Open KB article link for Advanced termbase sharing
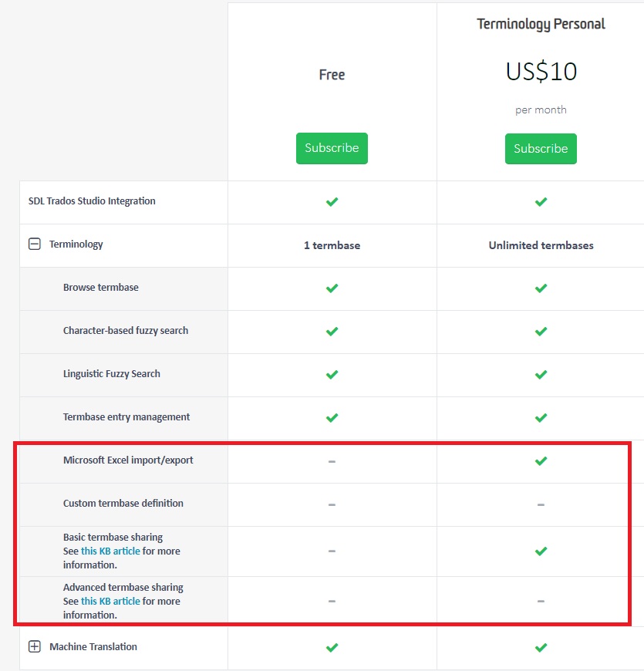The image size is (644, 671). (110, 602)
